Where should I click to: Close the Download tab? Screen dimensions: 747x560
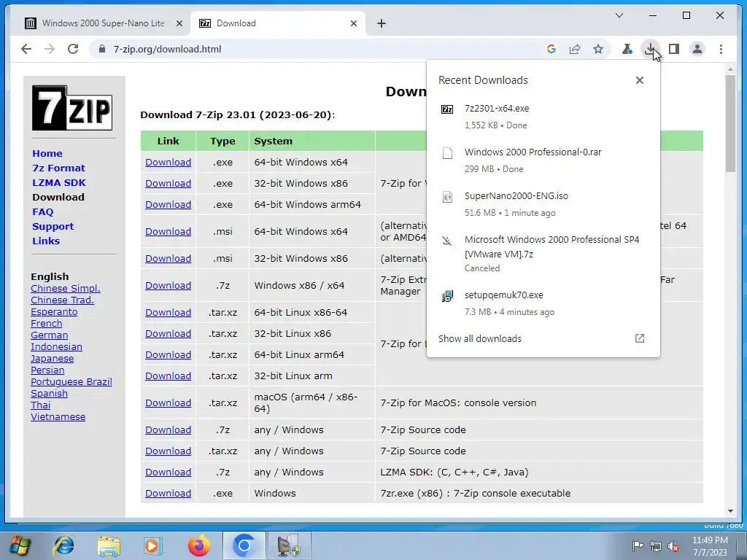(354, 23)
